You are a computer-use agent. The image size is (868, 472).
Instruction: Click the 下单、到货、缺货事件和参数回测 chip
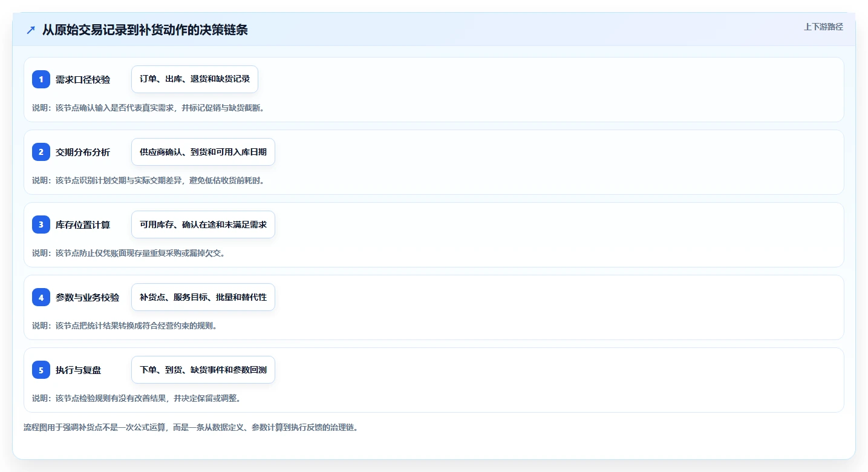[203, 370]
